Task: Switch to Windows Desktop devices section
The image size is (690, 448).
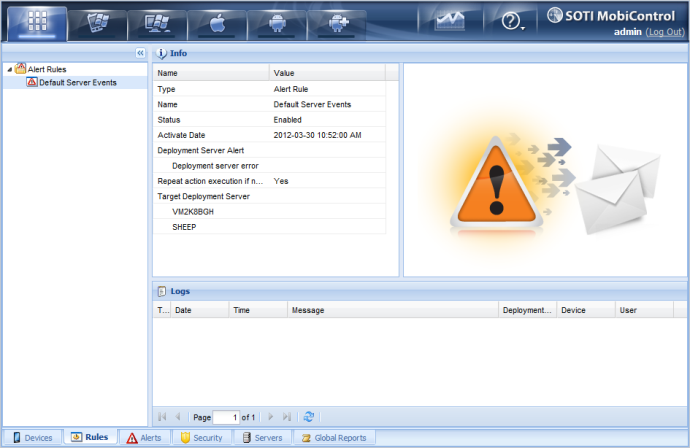Action: click(x=157, y=24)
